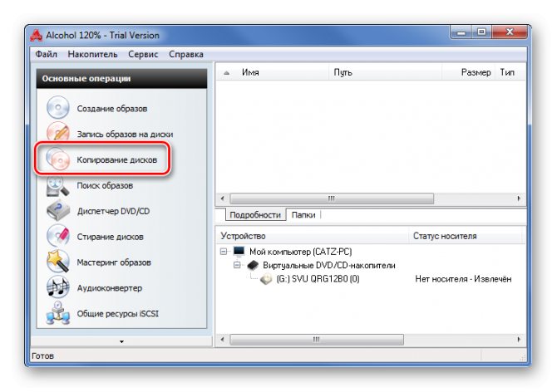Screen dimensions: 557x392
Task: Launch Копирование дисков wizard
Action: tap(117, 159)
